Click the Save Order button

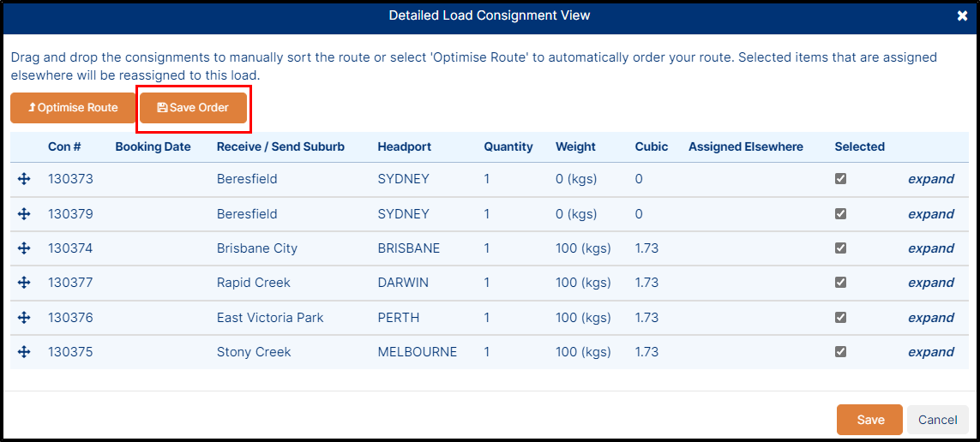193,107
